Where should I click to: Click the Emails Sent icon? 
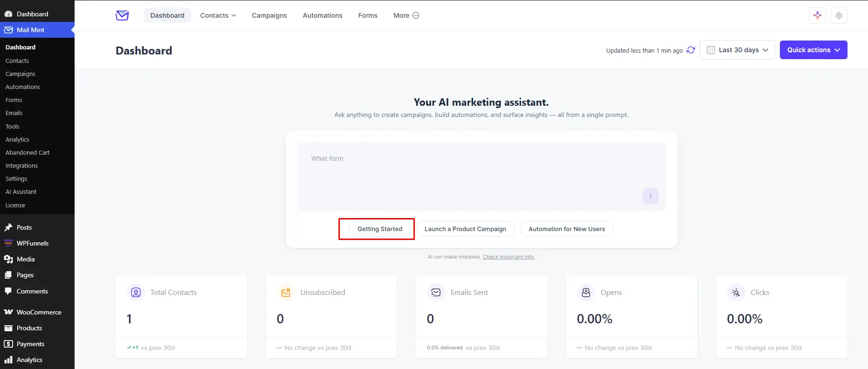[436, 292]
